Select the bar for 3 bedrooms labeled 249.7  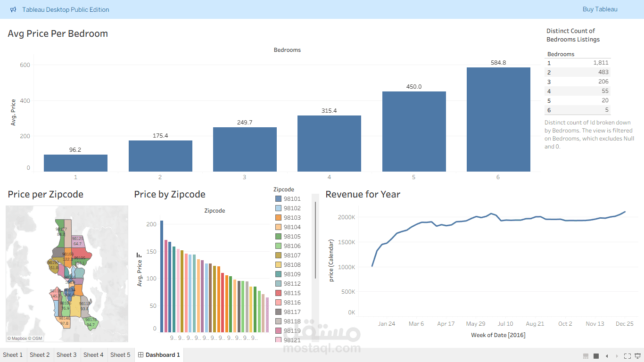pos(245,149)
